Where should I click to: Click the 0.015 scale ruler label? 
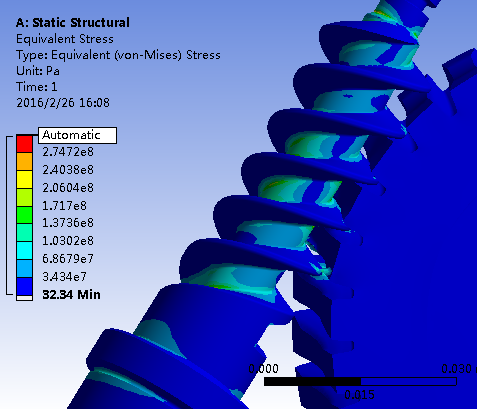click(x=359, y=395)
